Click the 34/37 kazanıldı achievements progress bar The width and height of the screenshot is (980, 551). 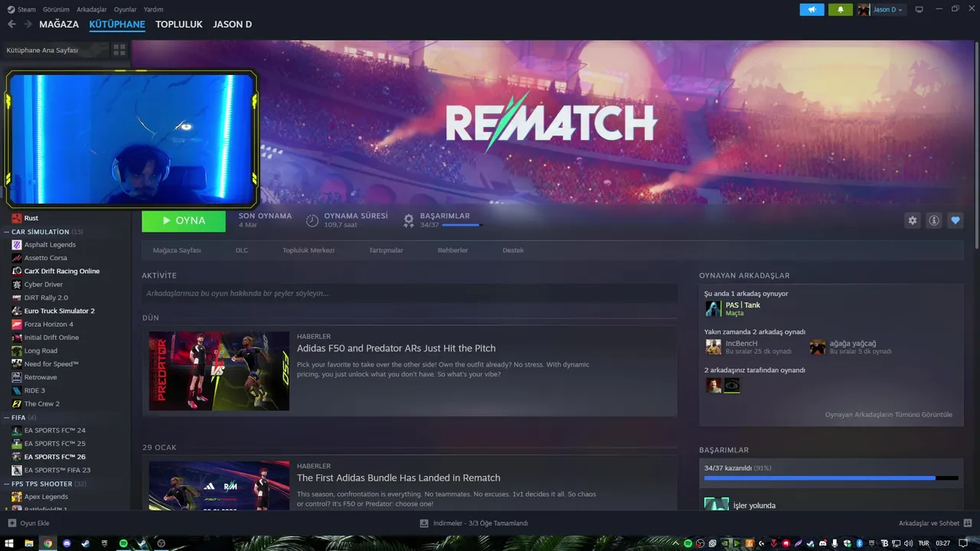click(x=831, y=478)
